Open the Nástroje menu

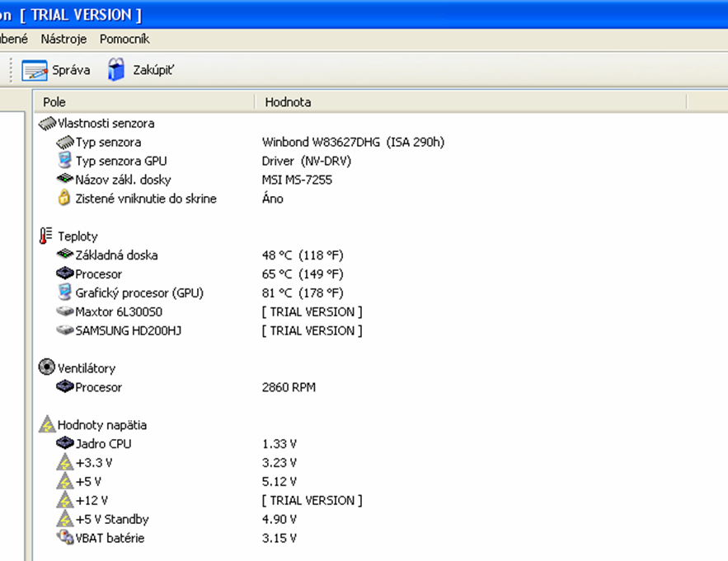coord(63,39)
